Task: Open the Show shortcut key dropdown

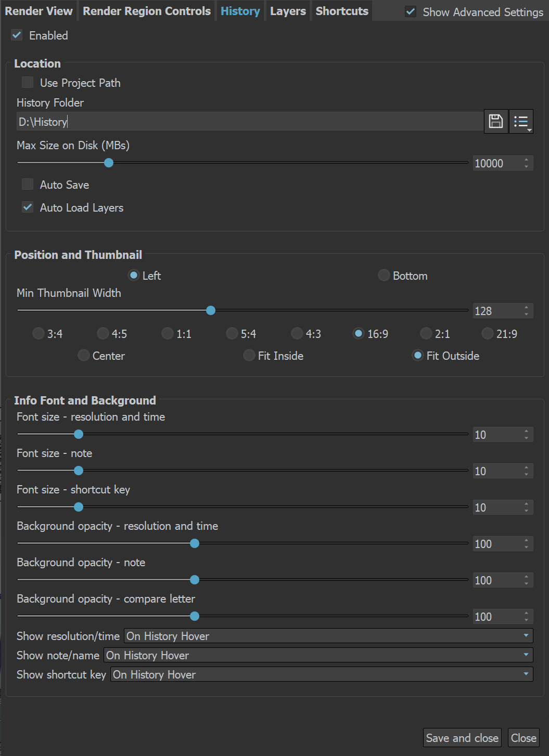Action: 322,674
